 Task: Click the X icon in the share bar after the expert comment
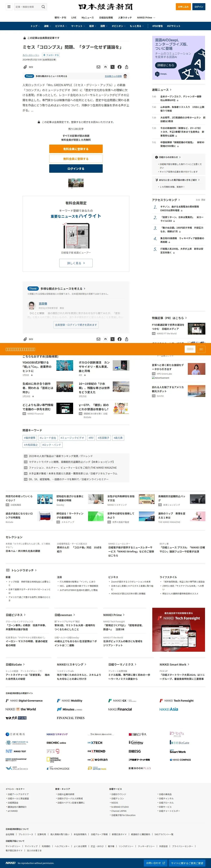point(113,339)
